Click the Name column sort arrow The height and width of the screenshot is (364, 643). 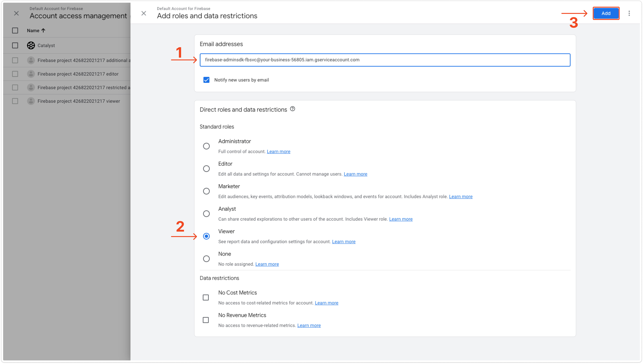point(43,31)
